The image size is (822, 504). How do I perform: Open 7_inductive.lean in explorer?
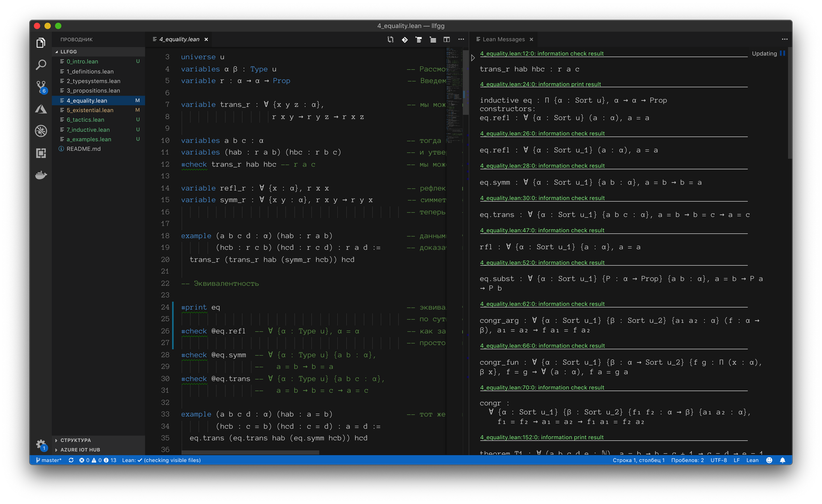click(98, 130)
